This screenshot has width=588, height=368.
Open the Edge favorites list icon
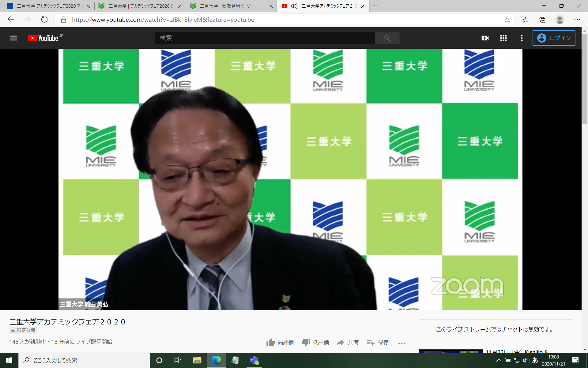(526, 20)
